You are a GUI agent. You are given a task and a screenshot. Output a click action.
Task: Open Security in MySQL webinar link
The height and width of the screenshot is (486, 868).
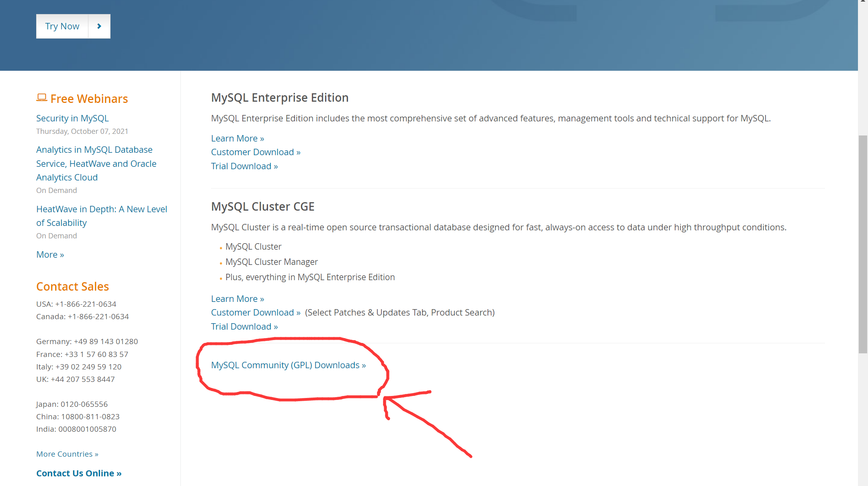click(72, 118)
